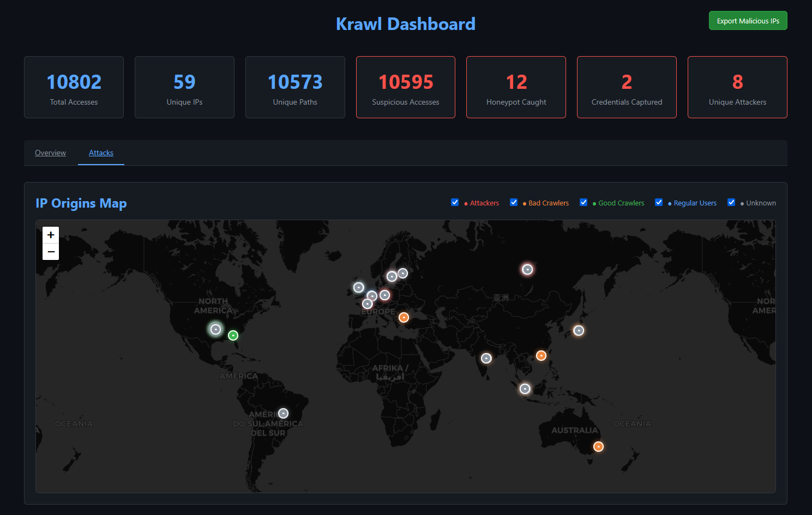This screenshot has height=515, width=812.
Task: Click the Export Malicious IPs button
Action: click(x=748, y=20)
